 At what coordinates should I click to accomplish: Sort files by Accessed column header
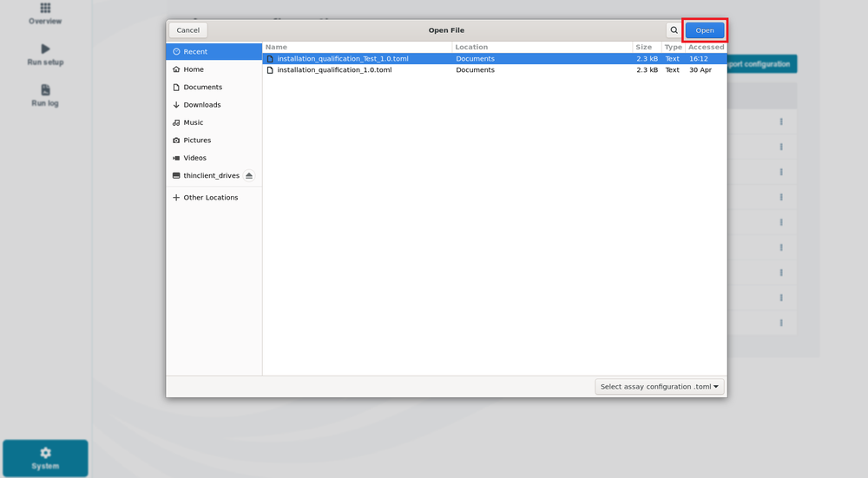click(706, 47)
